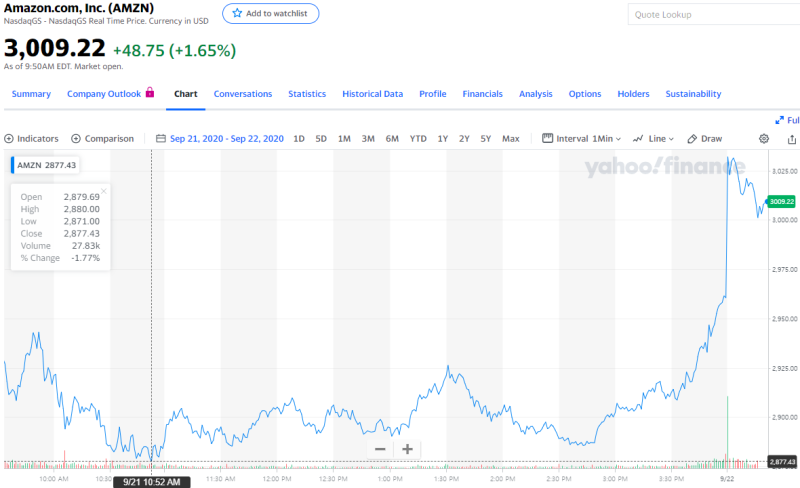Click the +48.75 (+1.65%) change text
Viewport: 800px width, 488px height.
coord(174,51)
